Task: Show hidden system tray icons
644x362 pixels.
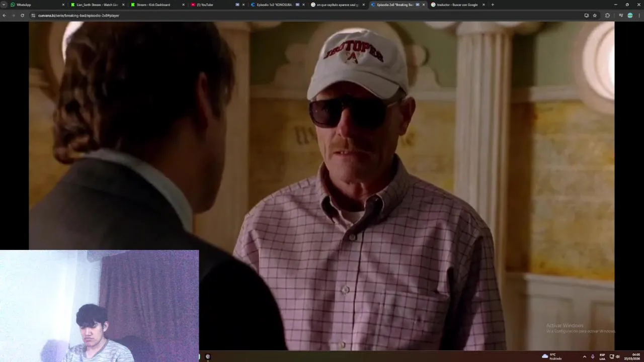Action: [x=584, y=356]
